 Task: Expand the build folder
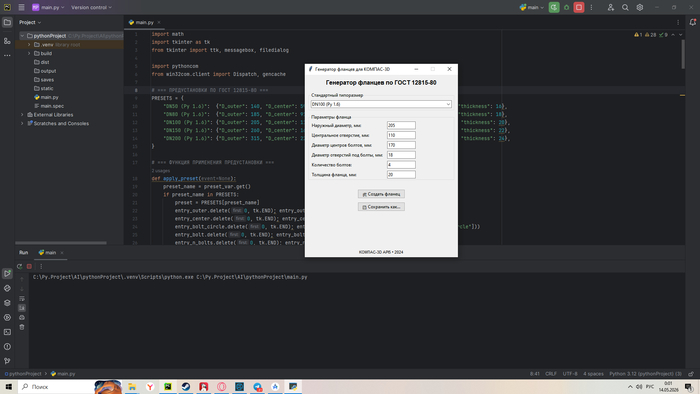[x=29, y=54]
